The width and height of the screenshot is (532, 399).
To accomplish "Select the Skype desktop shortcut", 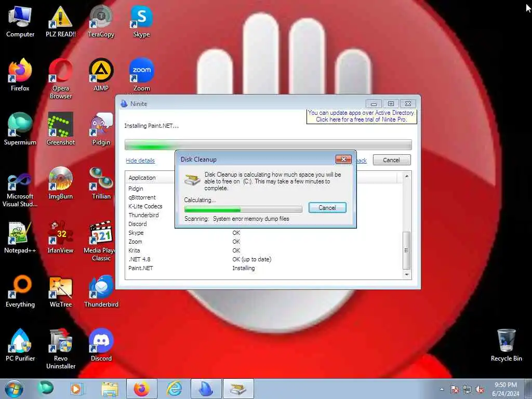I will coord(141,21).
